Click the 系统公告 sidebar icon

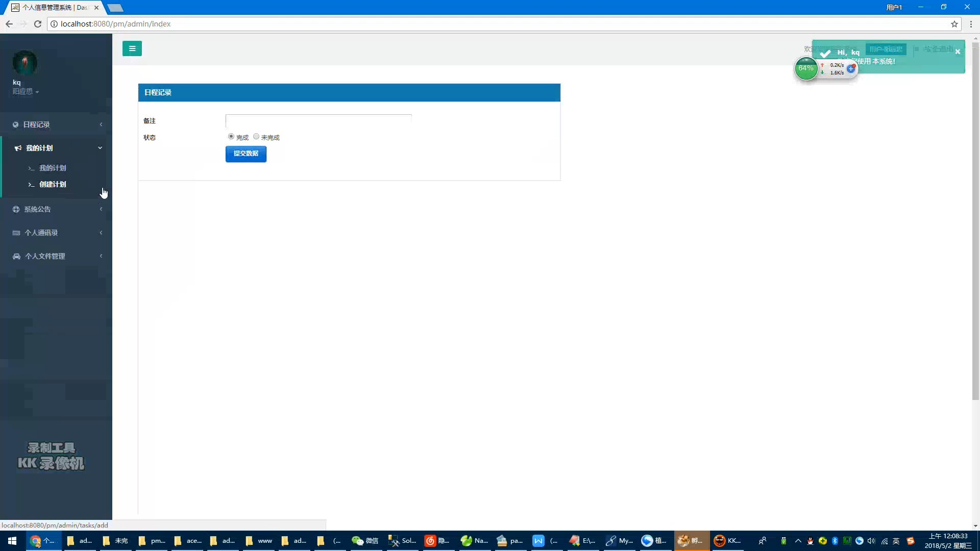pyautogui.click(x=16, y=209)
